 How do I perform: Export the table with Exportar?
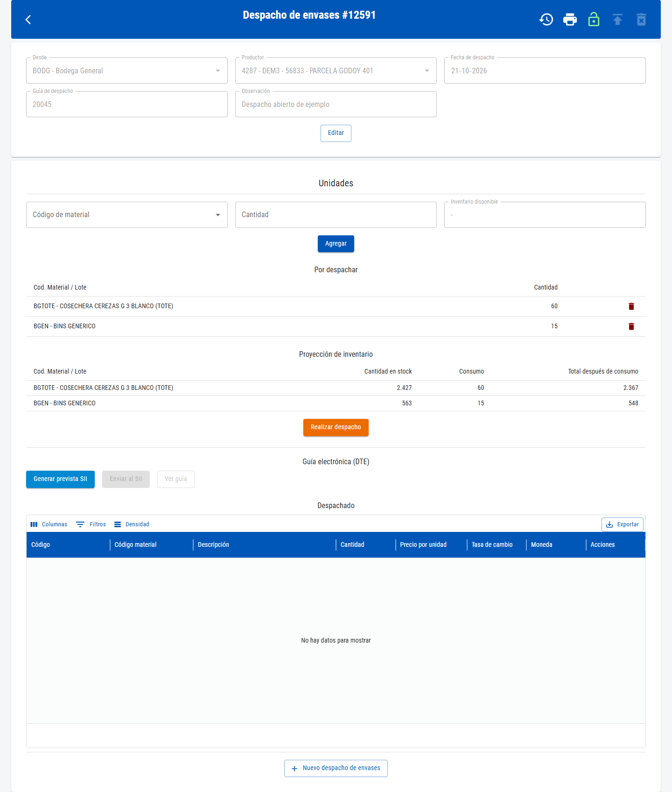(x=623, y=524)
